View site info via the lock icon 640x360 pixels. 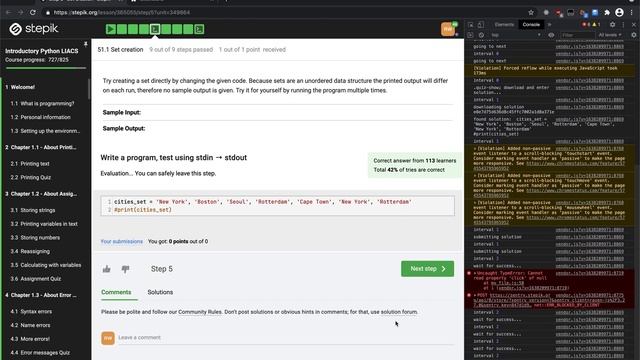[x=48, y=13]
